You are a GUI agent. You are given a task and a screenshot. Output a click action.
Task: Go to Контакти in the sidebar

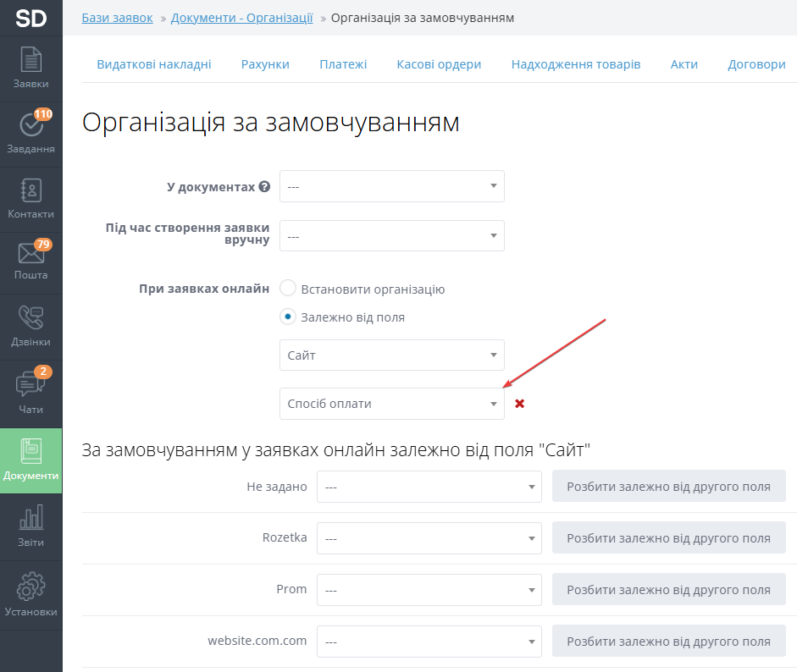(30, 198)
